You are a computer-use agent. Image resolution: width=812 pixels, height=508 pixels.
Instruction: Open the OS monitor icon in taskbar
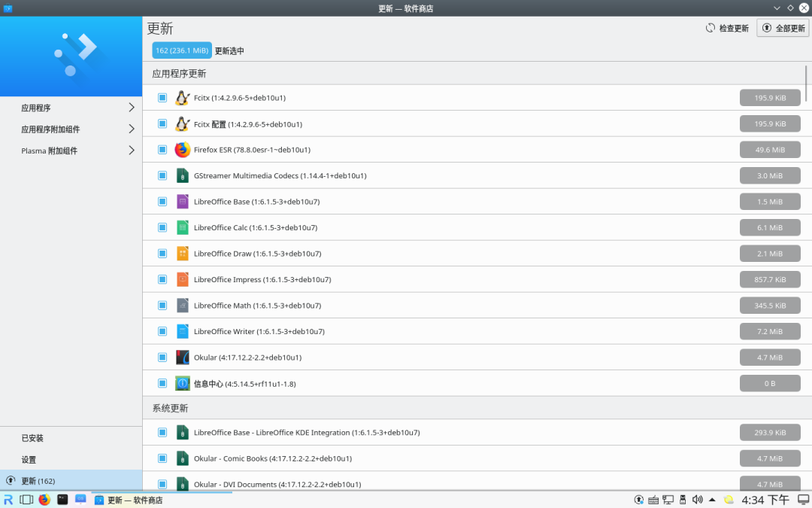tap(80, 500)
